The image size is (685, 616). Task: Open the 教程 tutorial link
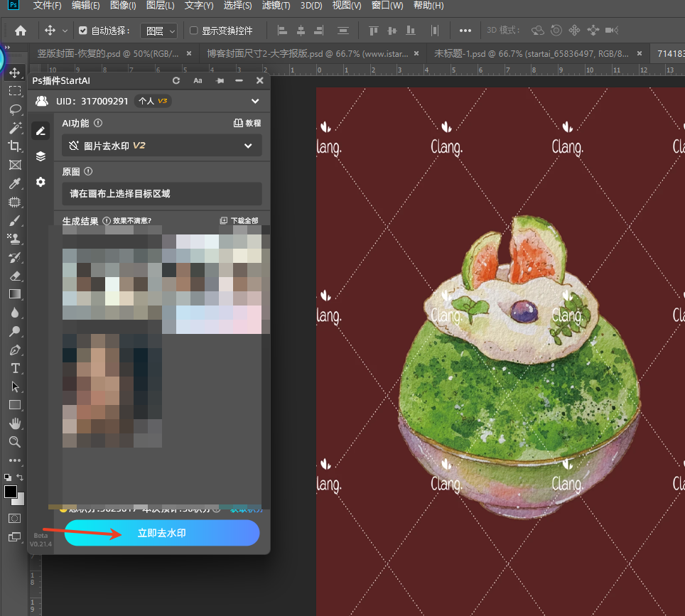click(x=247, y=123)
